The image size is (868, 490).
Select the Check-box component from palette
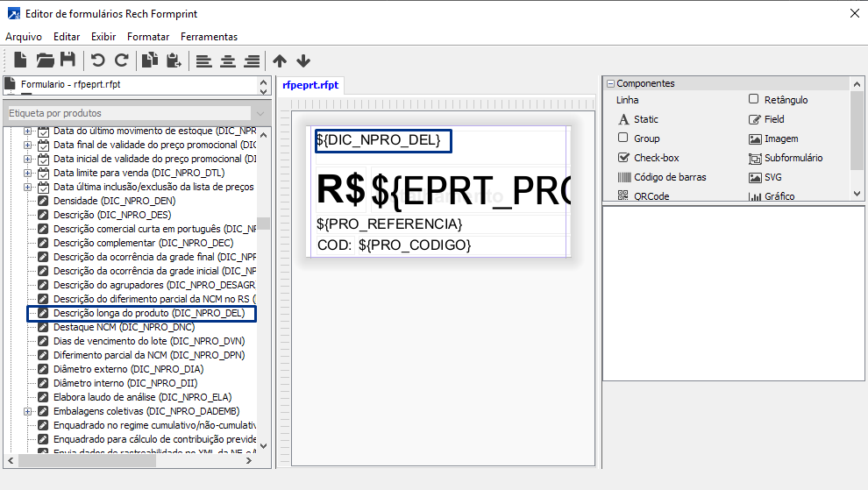click(x=656, y=158)
